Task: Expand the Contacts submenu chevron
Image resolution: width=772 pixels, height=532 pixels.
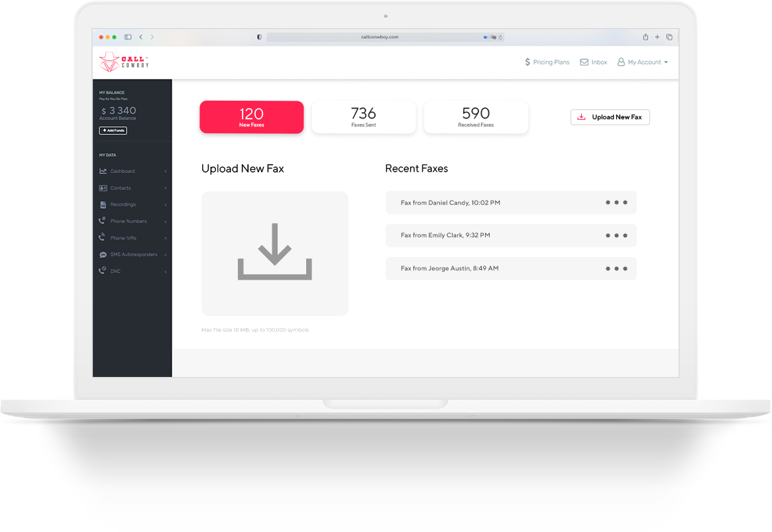Action: click(x=166, y=188)
